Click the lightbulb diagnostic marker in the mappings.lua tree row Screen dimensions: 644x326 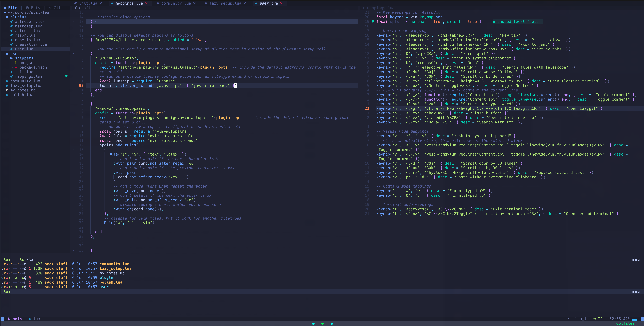[66, 76]
